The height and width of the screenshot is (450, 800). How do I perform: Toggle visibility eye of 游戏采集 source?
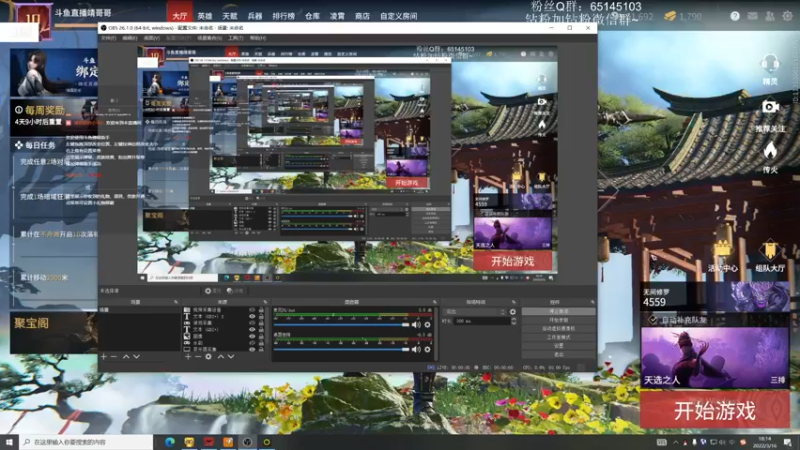coord(252,323)
